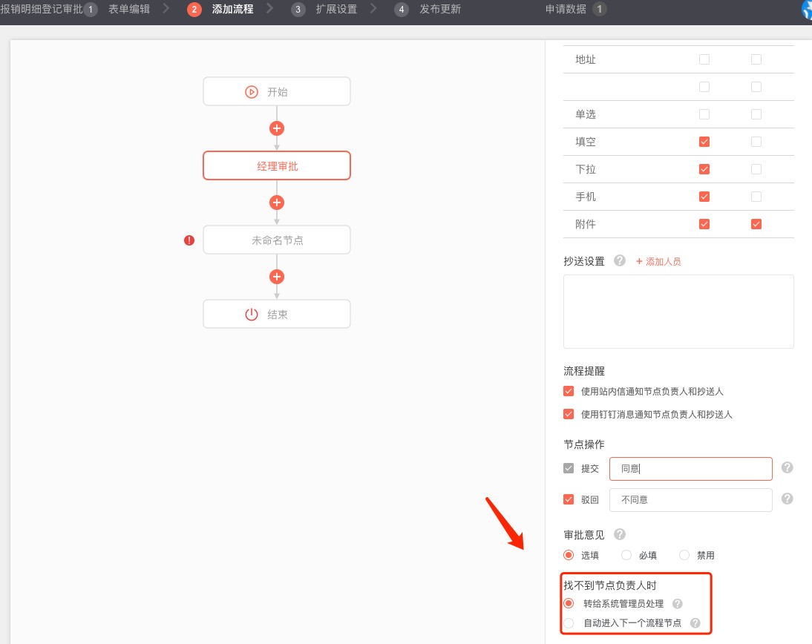Select 必填 radio for 审批意见
The height and width of the screenshot is (644, 812).
(x=626, y=555)
